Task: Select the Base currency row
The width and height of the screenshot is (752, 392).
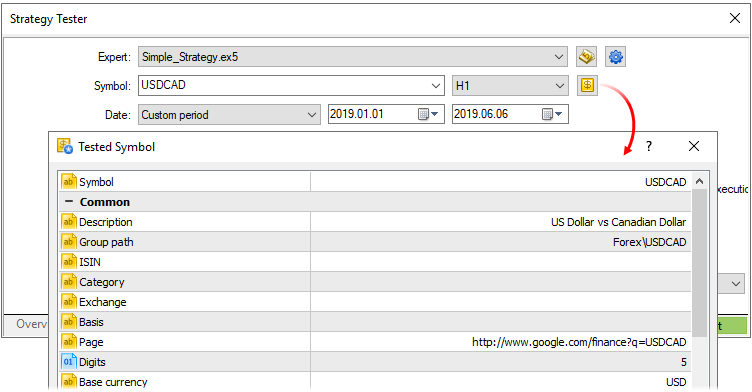Action: click(375, 382)
